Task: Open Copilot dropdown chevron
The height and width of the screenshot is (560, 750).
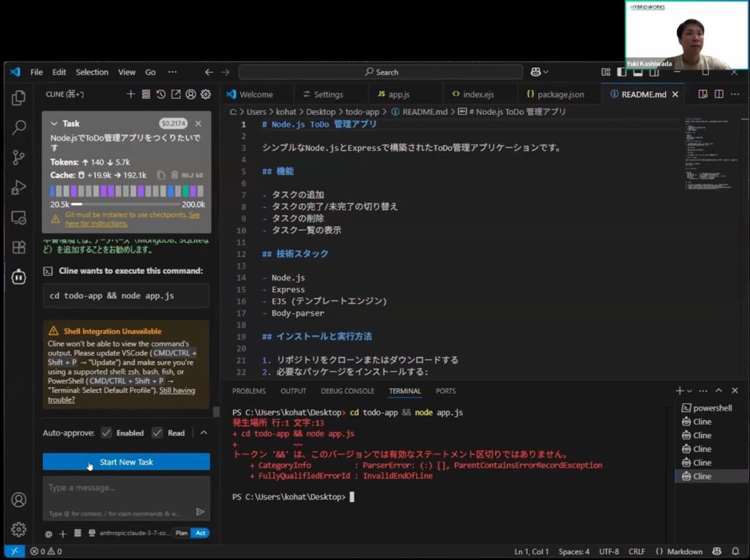Action: click(x=546, y=72)
